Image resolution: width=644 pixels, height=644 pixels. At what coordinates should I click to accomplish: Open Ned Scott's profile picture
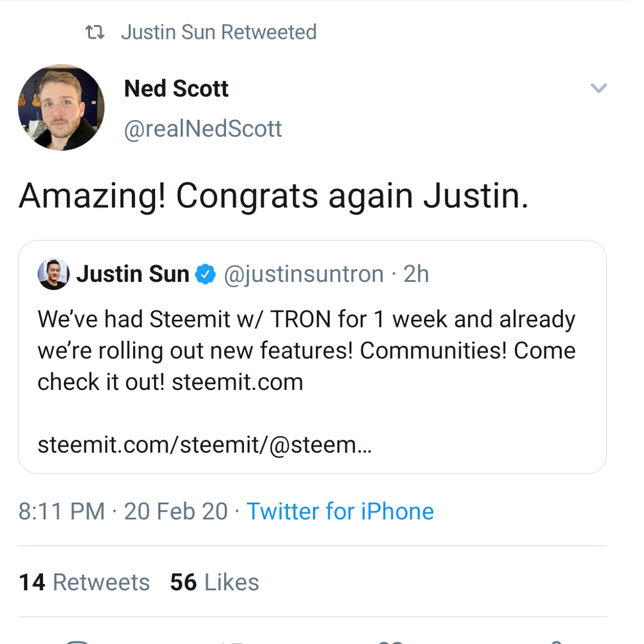click(x=61, y=107)
